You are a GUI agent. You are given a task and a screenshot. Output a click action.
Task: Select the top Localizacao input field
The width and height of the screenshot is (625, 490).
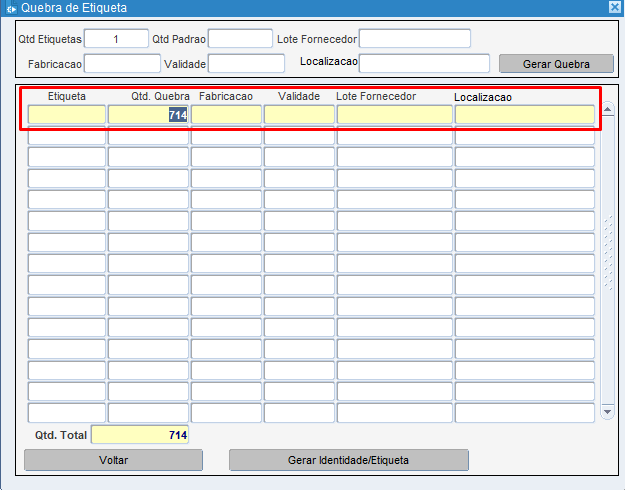pos(424,64)
